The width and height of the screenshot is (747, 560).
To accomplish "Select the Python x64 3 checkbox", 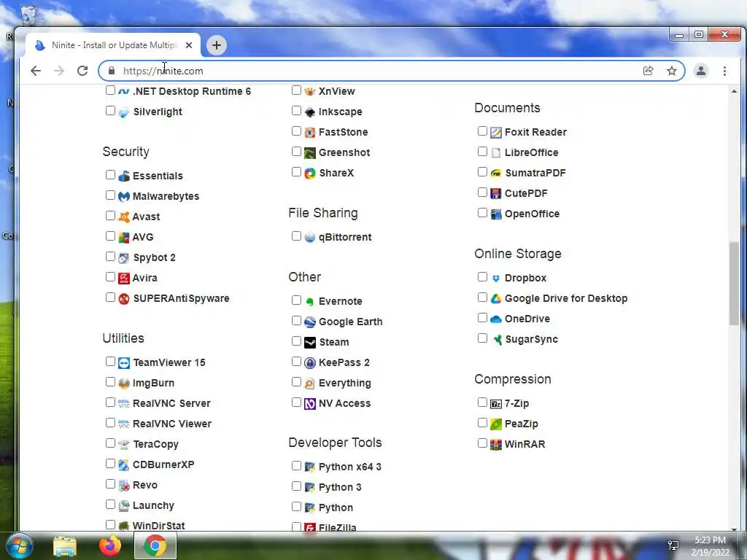I will pyautogui.click(x=296, y=466).
